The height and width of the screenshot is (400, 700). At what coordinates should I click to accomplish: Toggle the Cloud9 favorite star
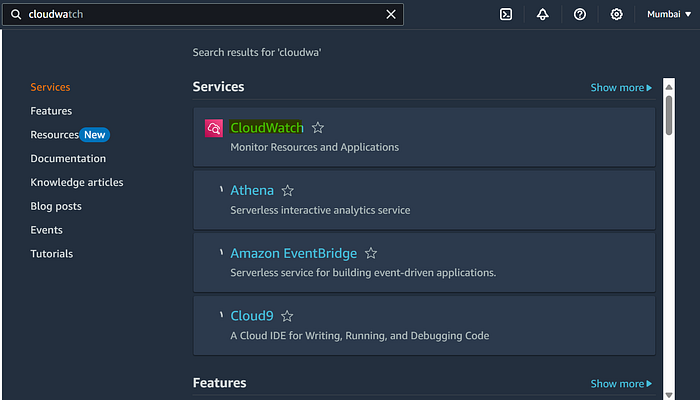click(287, 316)
